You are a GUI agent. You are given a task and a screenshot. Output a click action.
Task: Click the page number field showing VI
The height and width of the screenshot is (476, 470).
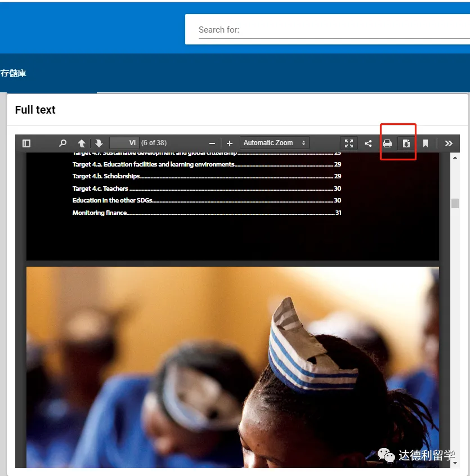click(x=124, y=143)
